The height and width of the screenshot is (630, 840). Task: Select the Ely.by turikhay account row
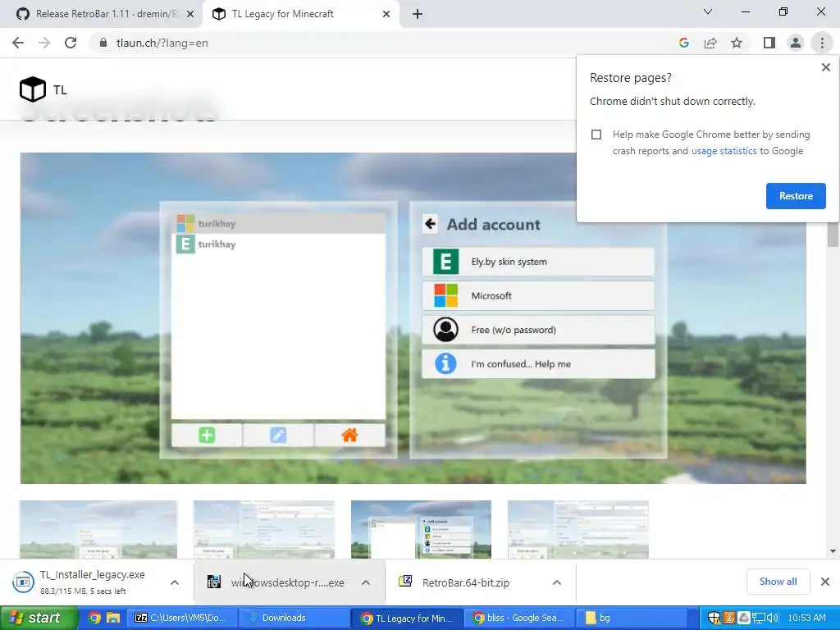(279, 244)
